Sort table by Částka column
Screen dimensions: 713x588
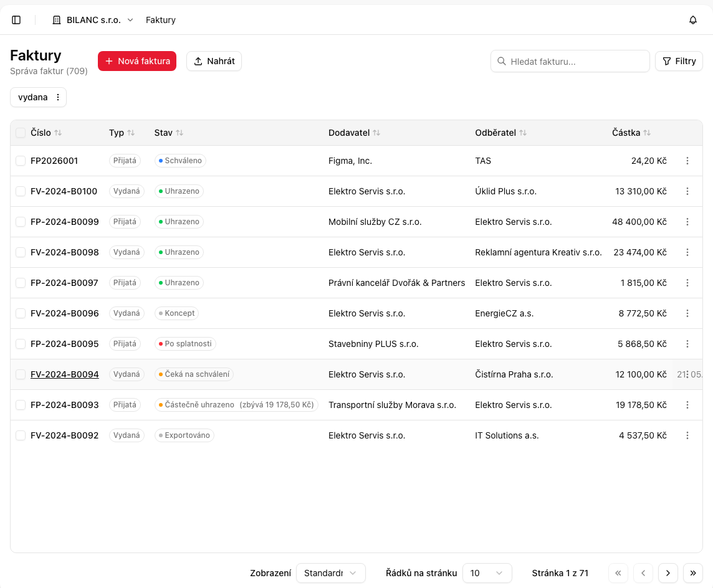631,133
